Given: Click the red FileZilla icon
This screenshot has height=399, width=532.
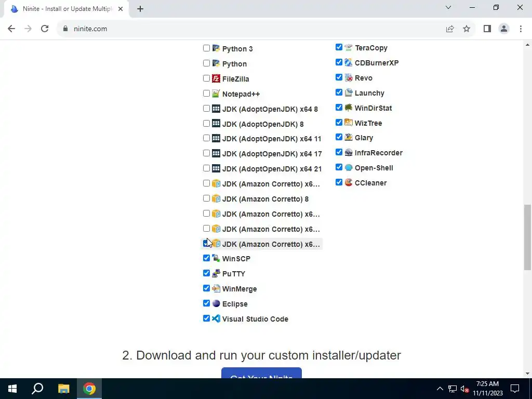Looking at the screenshot, I should (x=216, y=78).
